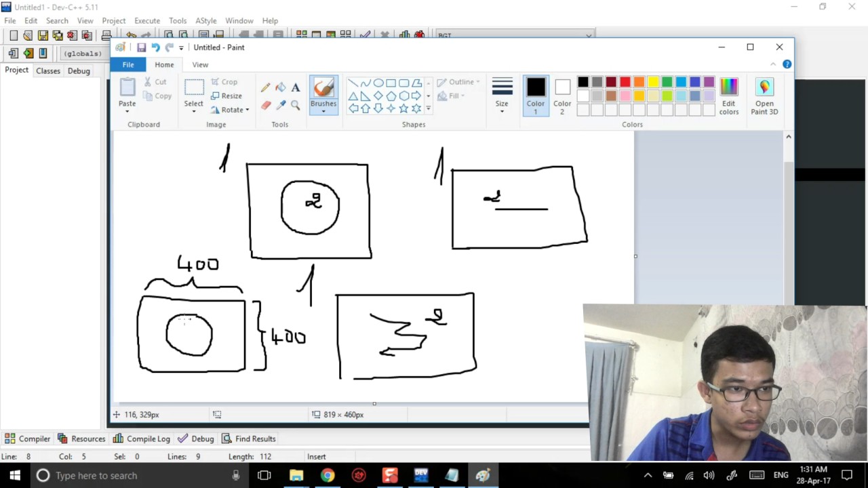Open the Paste dropdown arrow
This screenshot has width=868, height=488.
[127, 112]
